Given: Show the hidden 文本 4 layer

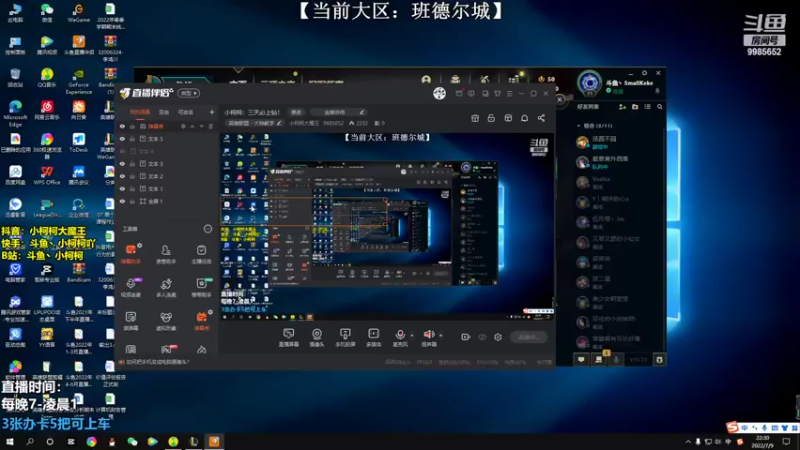Looking at the screenshot, I should [122, 151].
